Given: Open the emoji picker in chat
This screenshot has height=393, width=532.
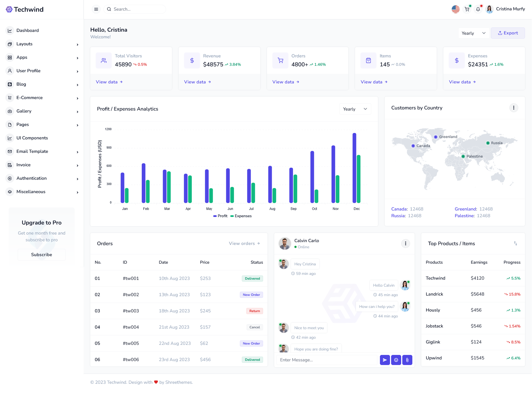Looking at the screenshot, I should pyautogui.click(x=396, y=360).
